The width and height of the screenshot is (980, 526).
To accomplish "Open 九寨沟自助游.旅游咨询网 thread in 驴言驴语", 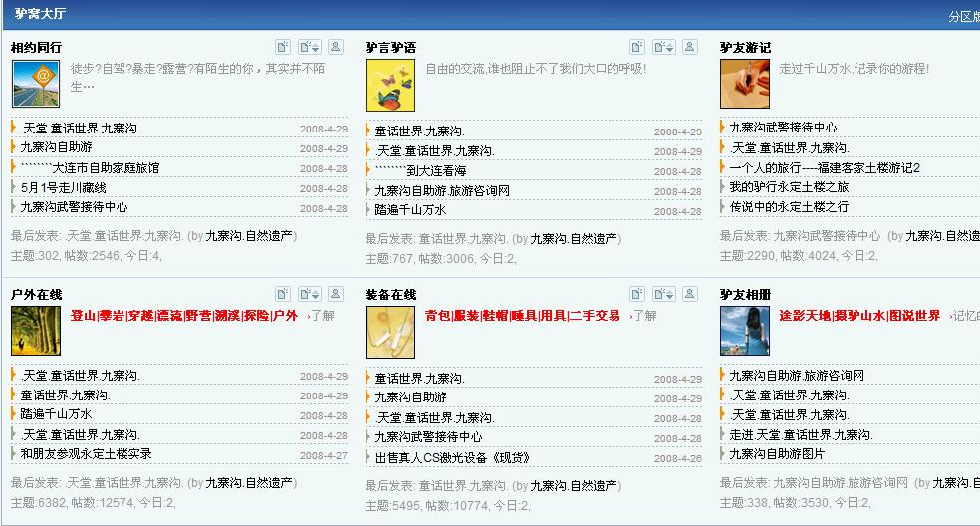I will (442, 190).
